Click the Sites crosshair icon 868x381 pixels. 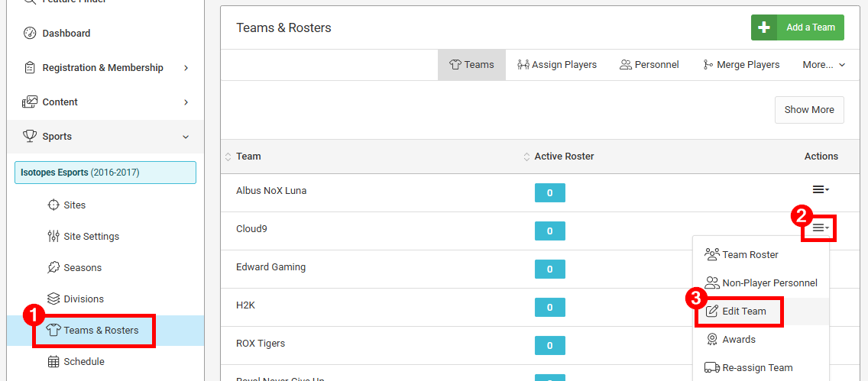(53, 205)
